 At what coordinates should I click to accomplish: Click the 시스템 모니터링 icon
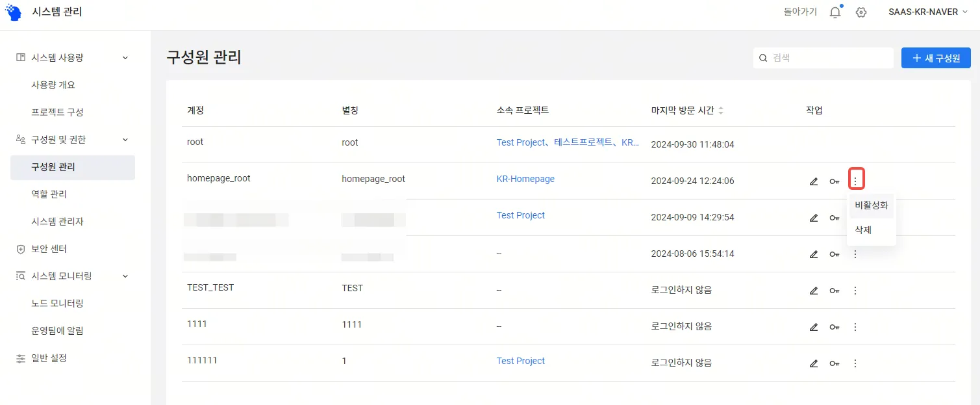(x=20, y=276)
